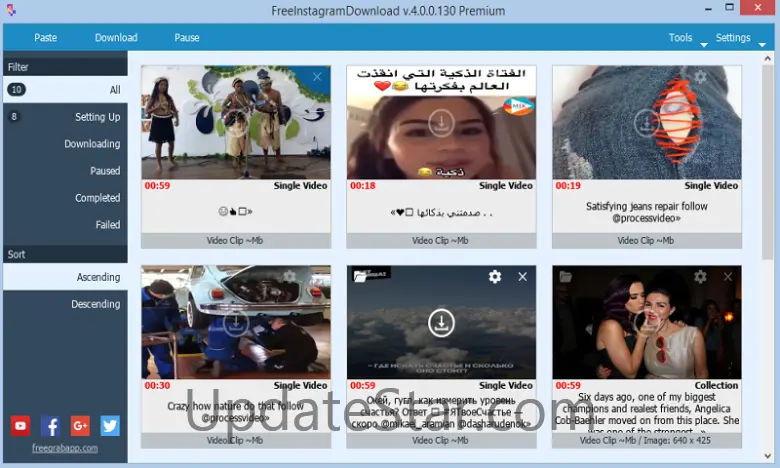Click the Pause toolbar button
Screen dimensions: 780x468
tap(187, 38)
